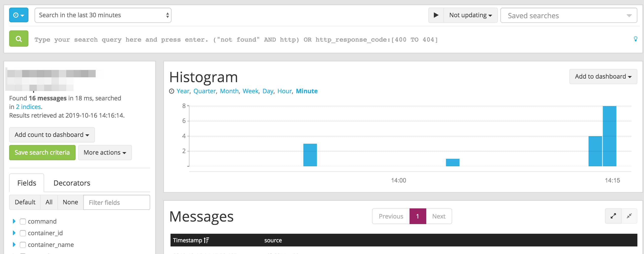Open the Saved searches combo box

(x=569, y=15)
